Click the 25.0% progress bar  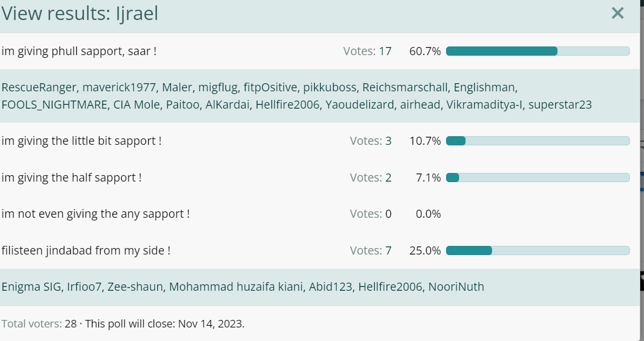pos(537,250)
